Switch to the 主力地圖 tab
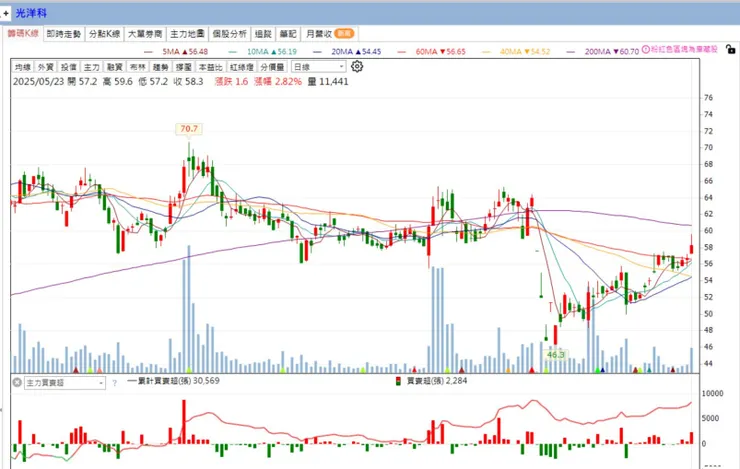The image size is (740, 469). (187, 34)
